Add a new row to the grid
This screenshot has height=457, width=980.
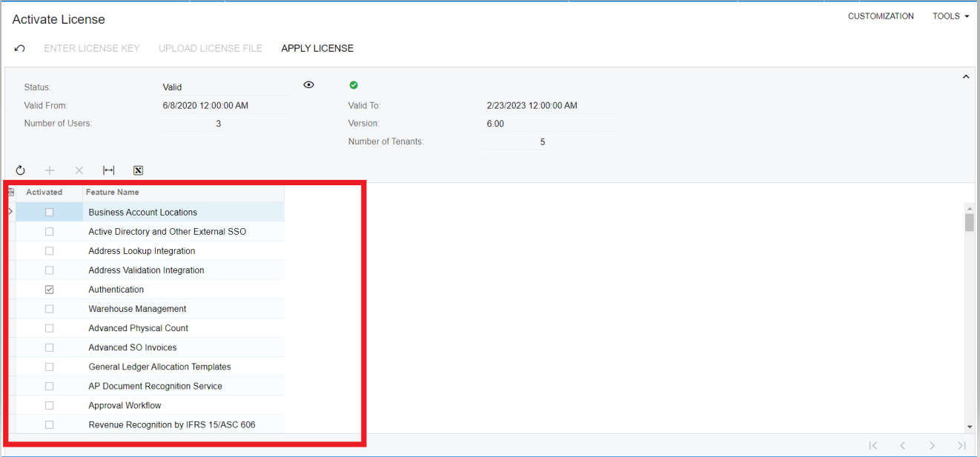pyautogui.click(x=49, y=170)
